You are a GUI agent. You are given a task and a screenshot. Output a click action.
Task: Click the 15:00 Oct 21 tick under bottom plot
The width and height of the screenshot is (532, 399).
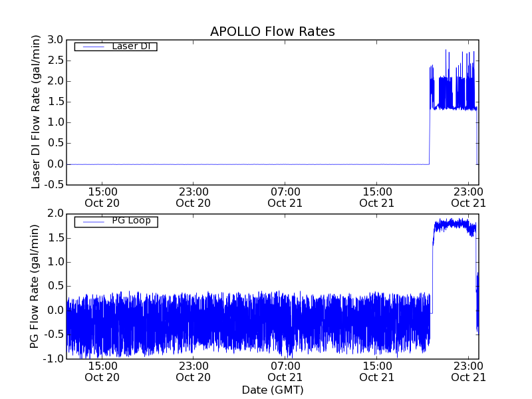pyautogui.click(x=376, y=371)
